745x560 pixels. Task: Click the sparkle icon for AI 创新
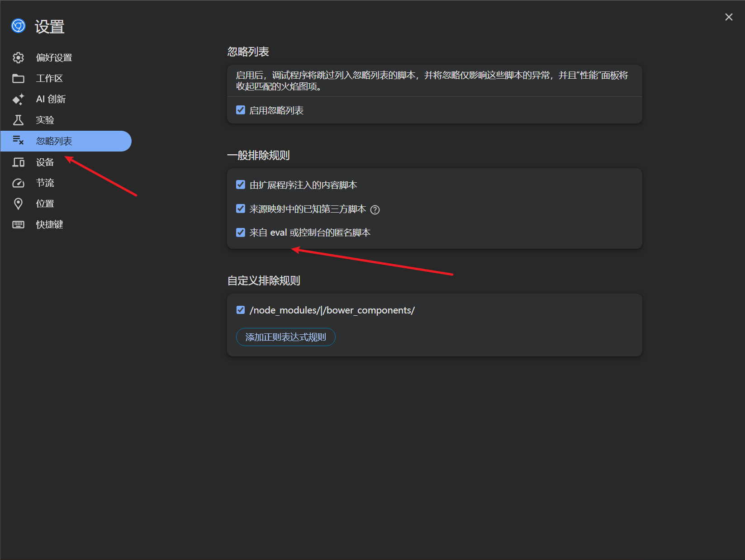18,99
